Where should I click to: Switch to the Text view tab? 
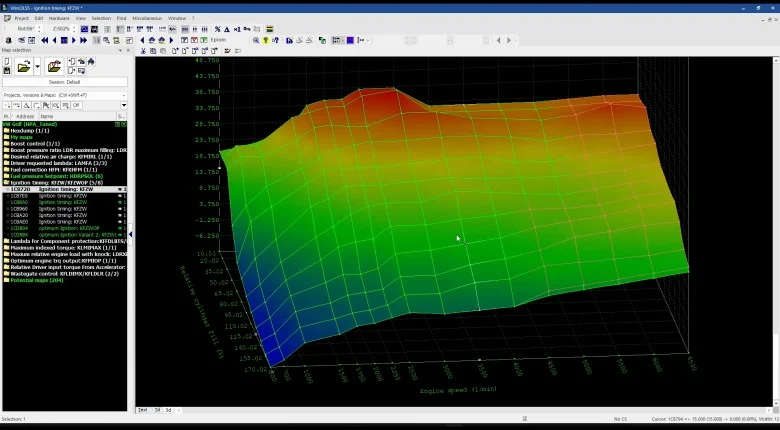(x=142, y=410)
